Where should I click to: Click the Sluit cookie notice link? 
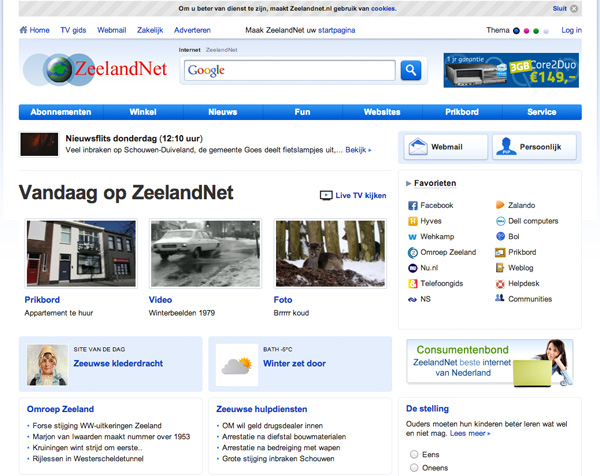[559, 8]
